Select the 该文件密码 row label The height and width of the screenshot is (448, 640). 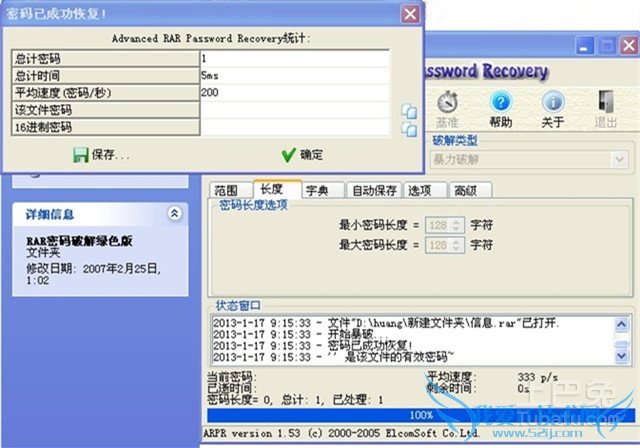(106, 110)
